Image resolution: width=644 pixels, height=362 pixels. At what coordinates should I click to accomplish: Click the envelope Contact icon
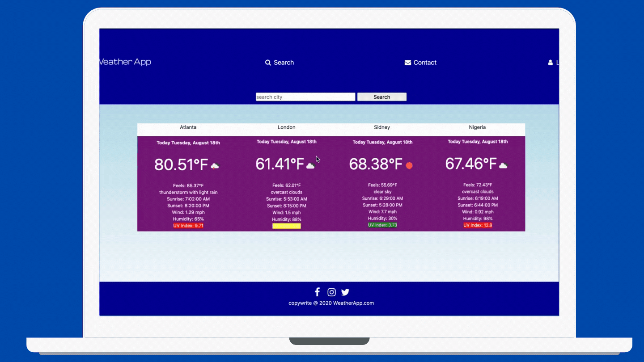(408, 63)
